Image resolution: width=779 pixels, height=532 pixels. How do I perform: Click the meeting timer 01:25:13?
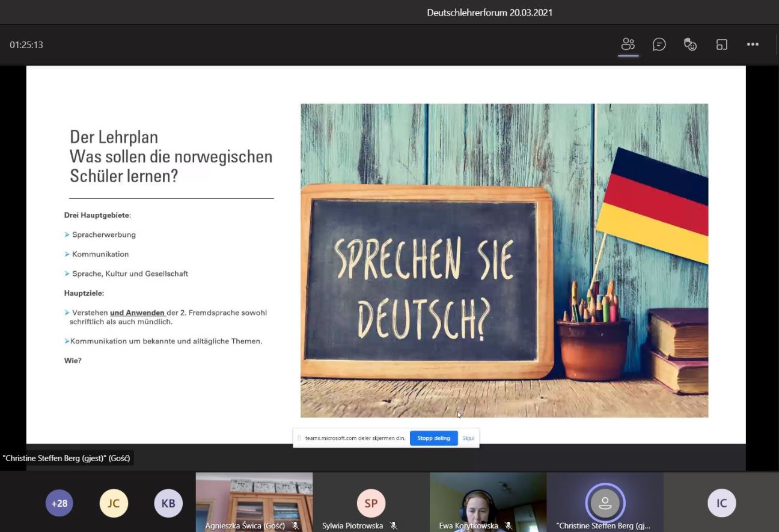pos(26,45)
